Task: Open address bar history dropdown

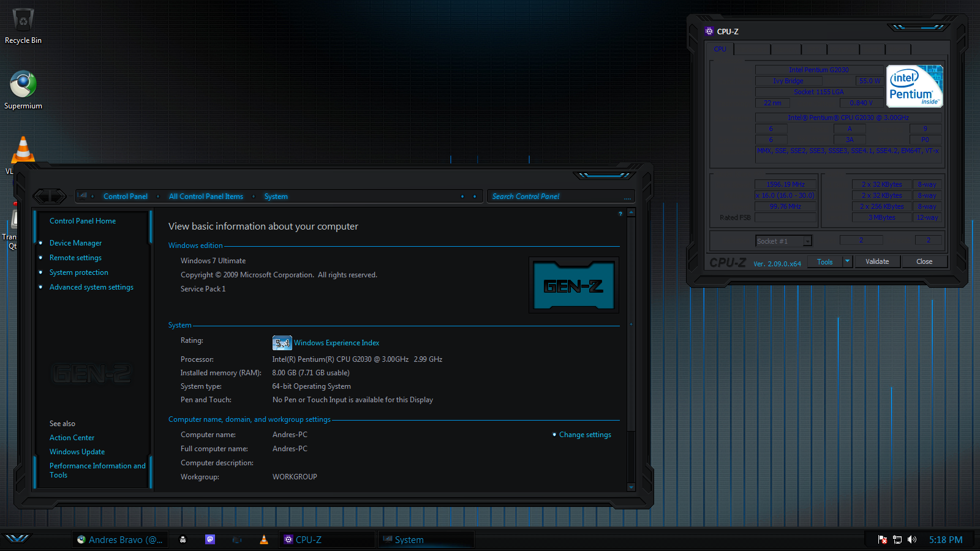Action: click(462, 197)
